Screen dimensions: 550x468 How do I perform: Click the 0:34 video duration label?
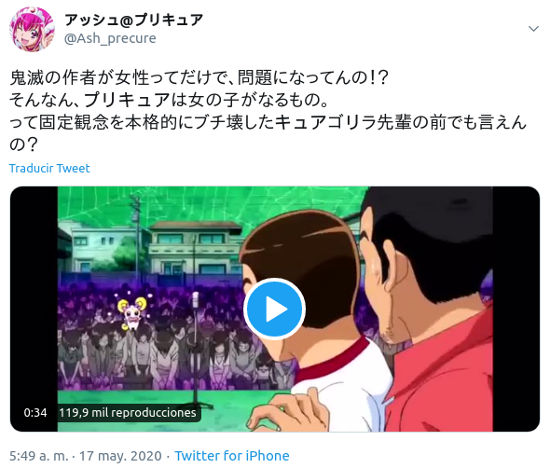coord(35,413)
